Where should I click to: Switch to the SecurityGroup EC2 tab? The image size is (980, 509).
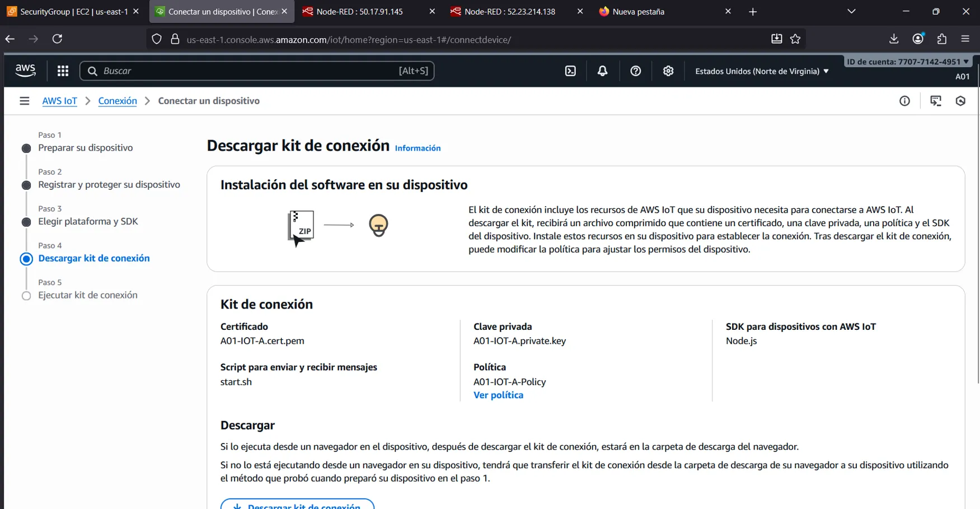coord(73,11)
